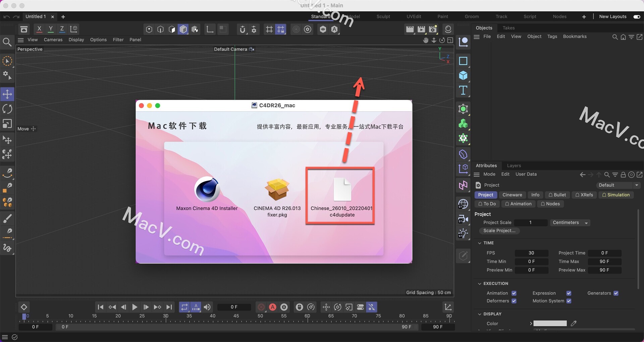Toggle Expression execution checkbox
644x342 pixels.
point(569,293)
